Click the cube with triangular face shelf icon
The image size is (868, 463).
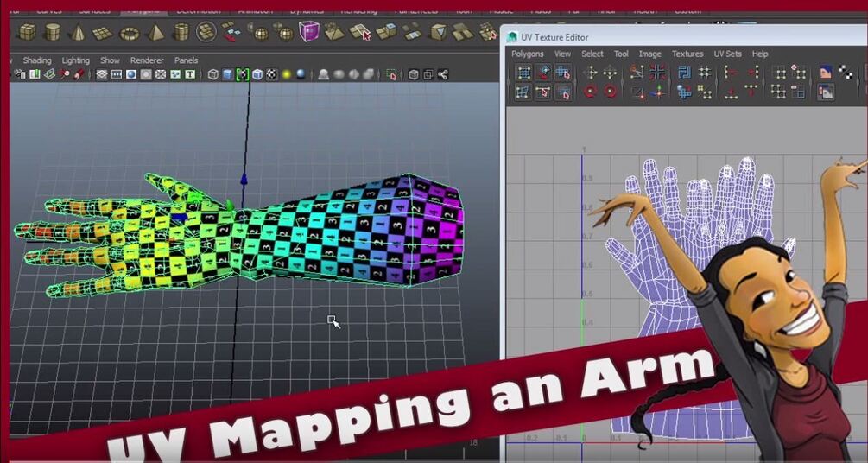click(439, 32)
